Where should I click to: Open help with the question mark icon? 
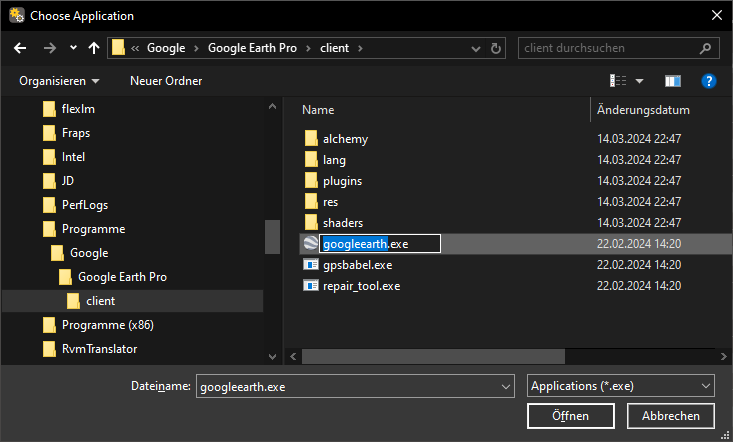click(x=709, y=81)
